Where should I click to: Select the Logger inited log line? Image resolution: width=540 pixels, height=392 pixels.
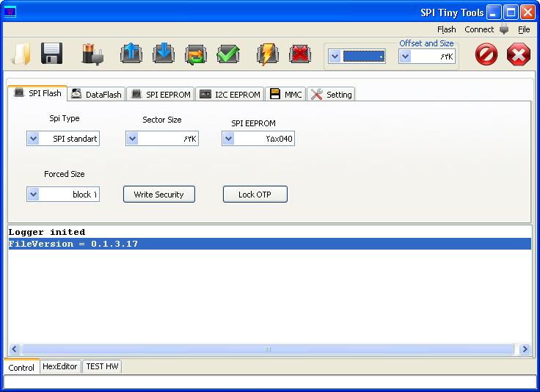click(270, 232)
